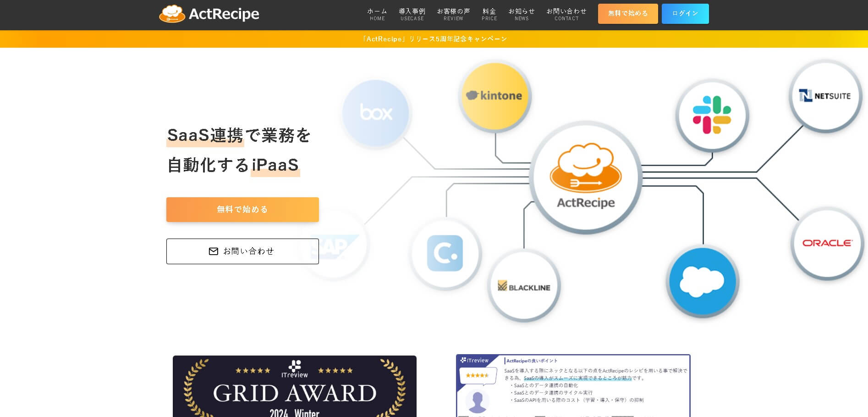Open the ITreview Grid Award 2024 Winter image

(295, 386)
